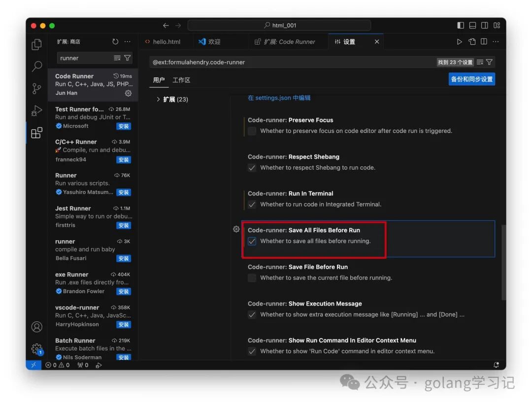Image resolution: width=532 pixels, height=404 pixels.
Task: Enable Preserve Focus checkbox
Action: pos(252,131)
